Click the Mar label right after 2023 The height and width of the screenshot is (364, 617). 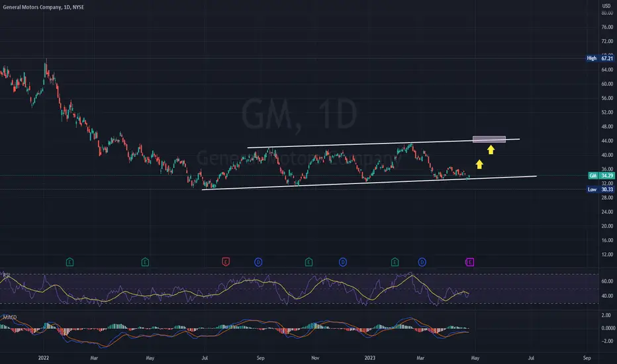tap(420, 358)
